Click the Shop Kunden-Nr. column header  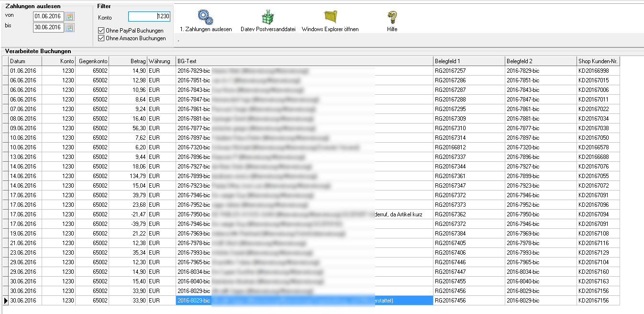598,61
